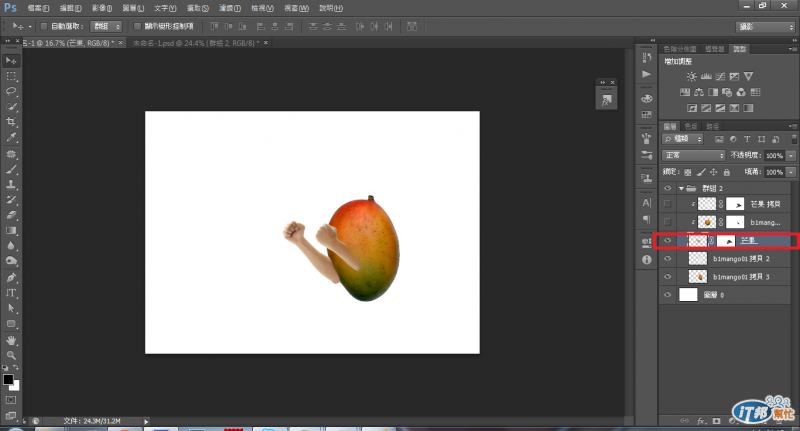Open the 填滿 slider arrow
This screenshot has width=800, height=431.
791,172
